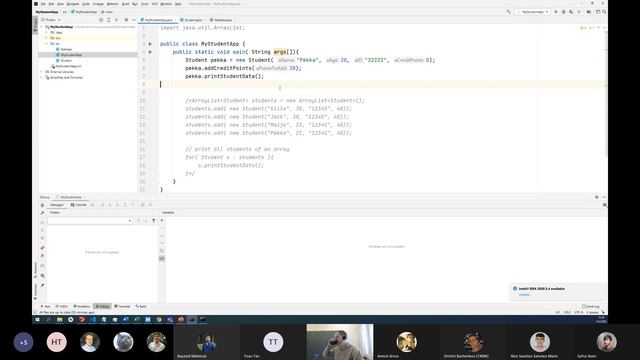
Task: Open the Problems tool window button
Action: coord(82,306)
